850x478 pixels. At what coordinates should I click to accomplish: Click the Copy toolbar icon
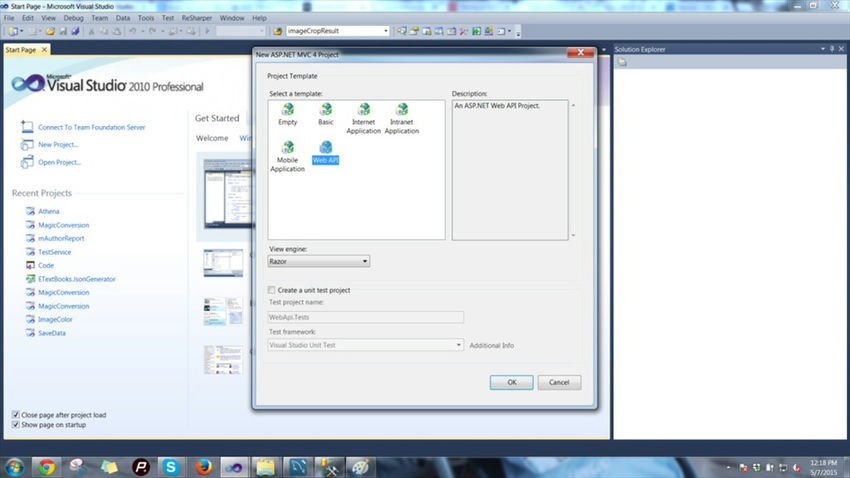[104, 31]
